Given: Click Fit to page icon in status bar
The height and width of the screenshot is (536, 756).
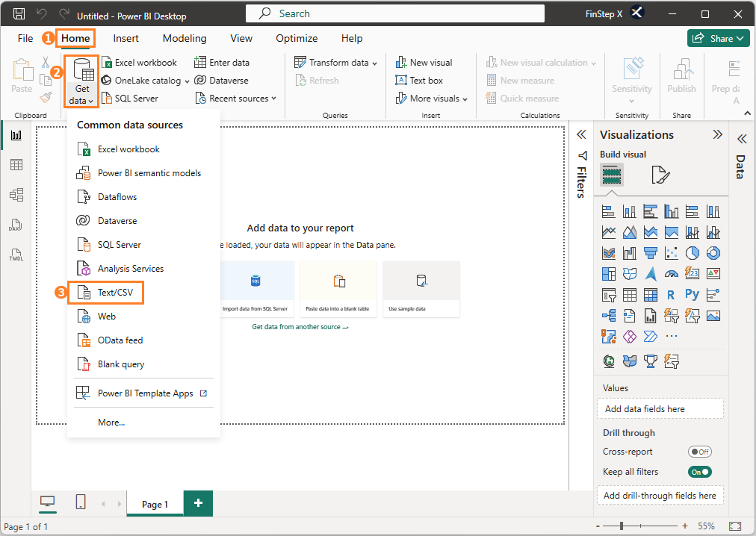Looking at the screenshot, I should pos(735,526).
